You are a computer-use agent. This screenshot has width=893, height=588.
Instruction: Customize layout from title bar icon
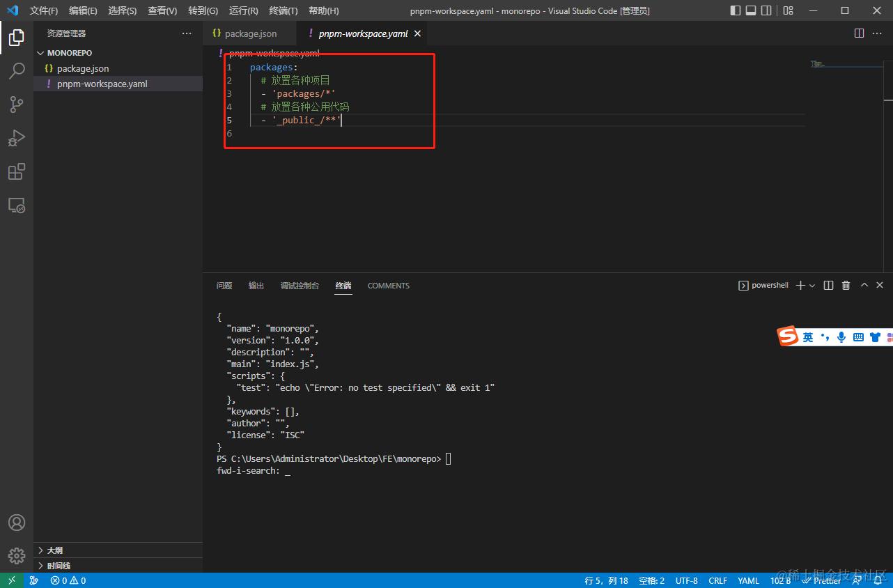(789, 10)
